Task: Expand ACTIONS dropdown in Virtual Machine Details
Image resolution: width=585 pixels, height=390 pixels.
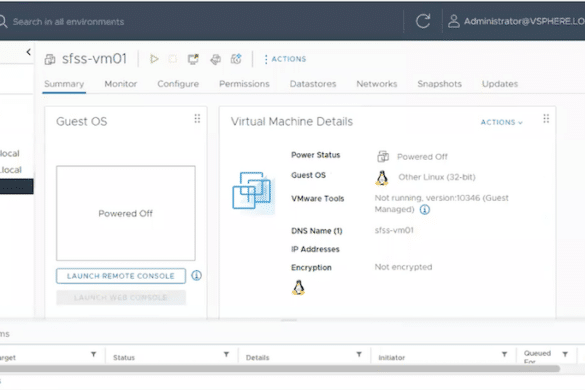Action: tap(501, 122)
